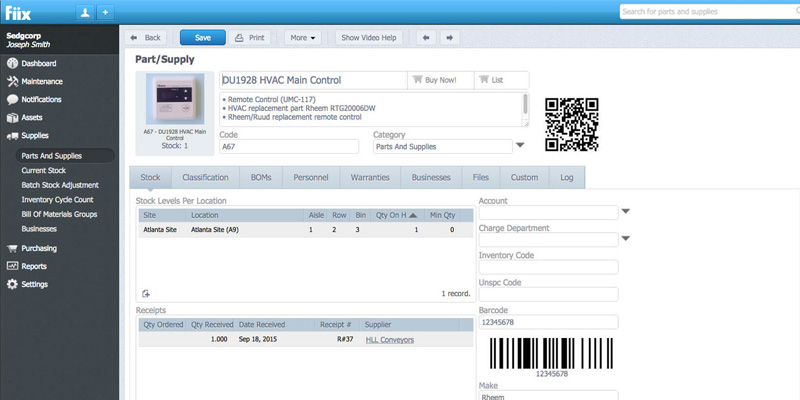Screen dimensions: 800x400
Task: Switch to the Files tab
Action: pos(481,178)
